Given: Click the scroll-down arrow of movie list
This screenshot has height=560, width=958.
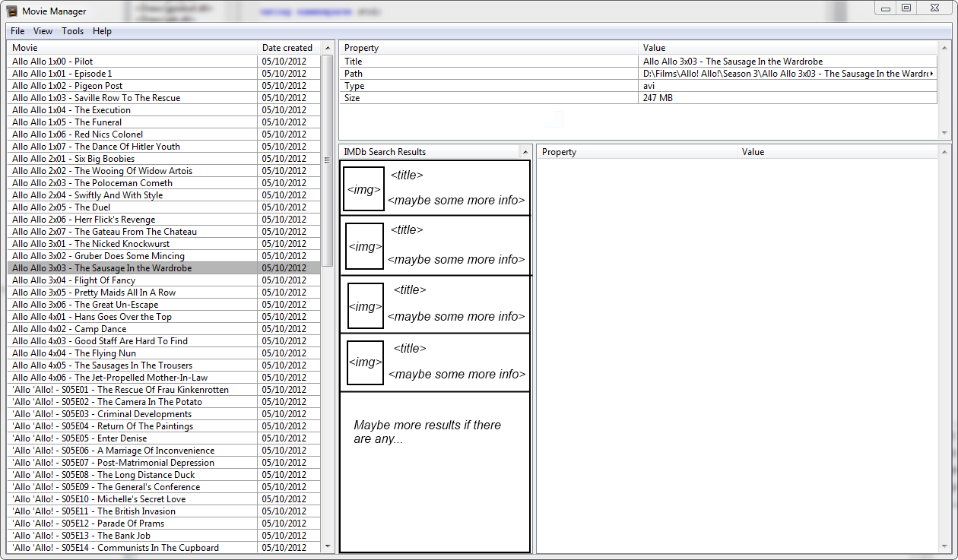Looking at the screenshot, I should point(328,546).
